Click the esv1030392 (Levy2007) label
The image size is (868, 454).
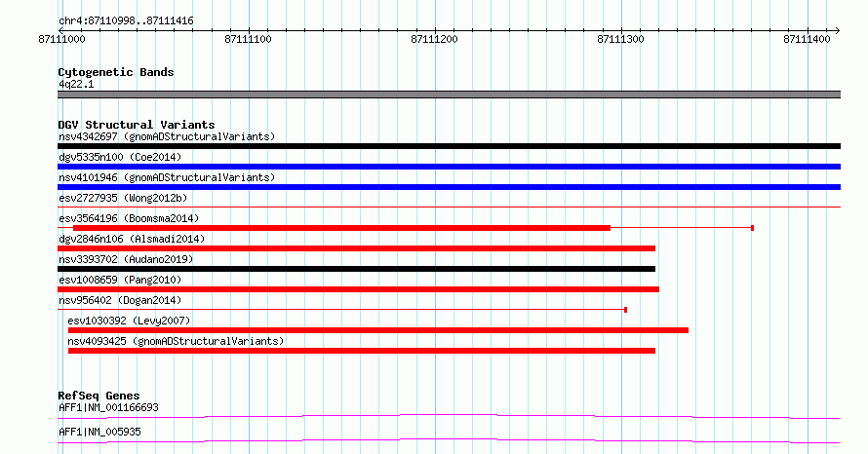129,321
